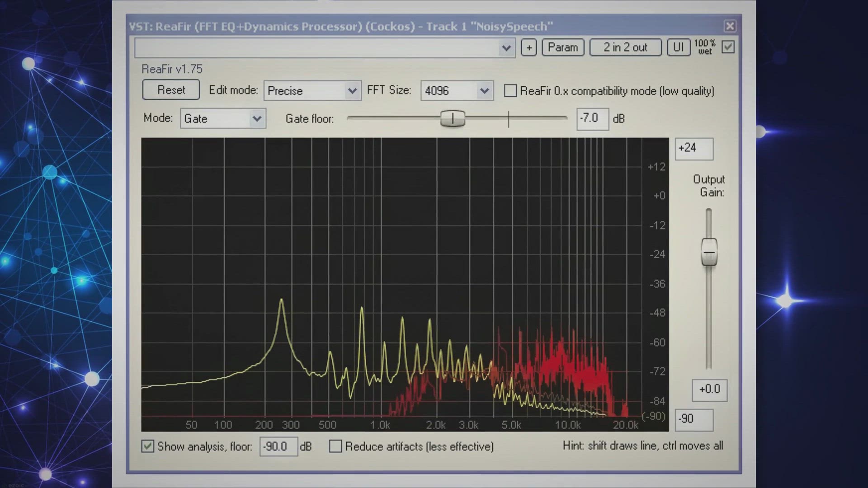
Task: Close the ReaFir plugin window
Action: [730, 26]
